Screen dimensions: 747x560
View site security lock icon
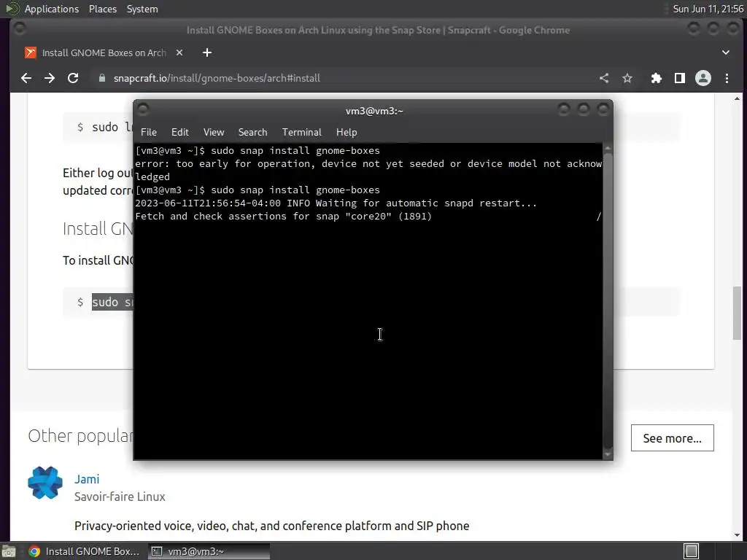pyautogui.click(x=101, y=78)
